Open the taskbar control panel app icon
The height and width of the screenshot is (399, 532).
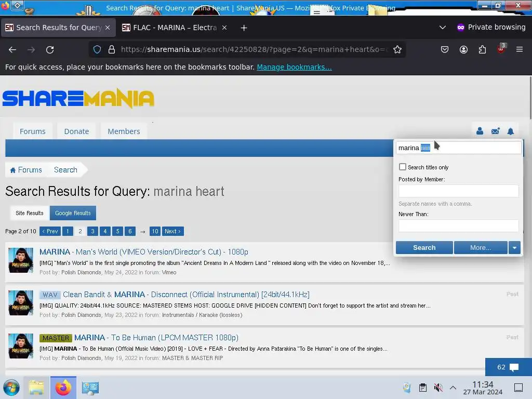[x=90, y=388]
